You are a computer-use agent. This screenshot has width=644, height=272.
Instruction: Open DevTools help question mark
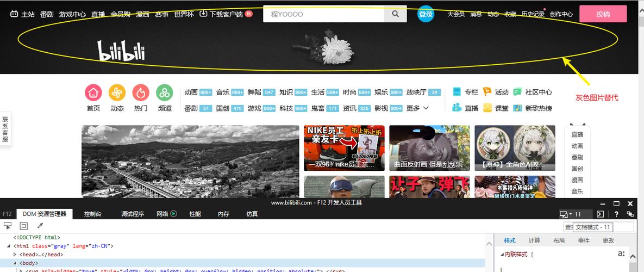[x=616, y=214]
